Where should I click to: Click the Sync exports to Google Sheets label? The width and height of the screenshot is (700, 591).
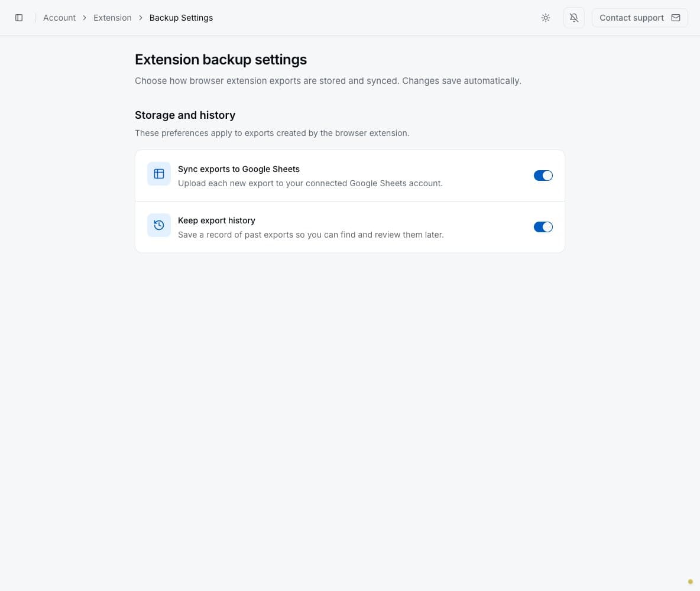(x=238, y=169)
